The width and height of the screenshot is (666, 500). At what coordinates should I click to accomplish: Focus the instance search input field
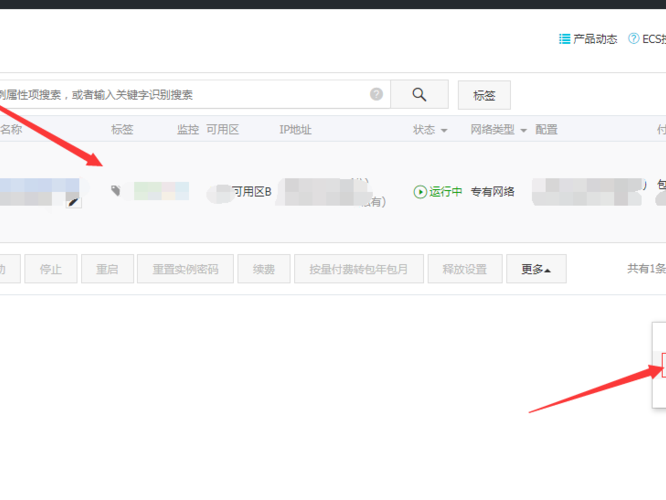[193, 94]
